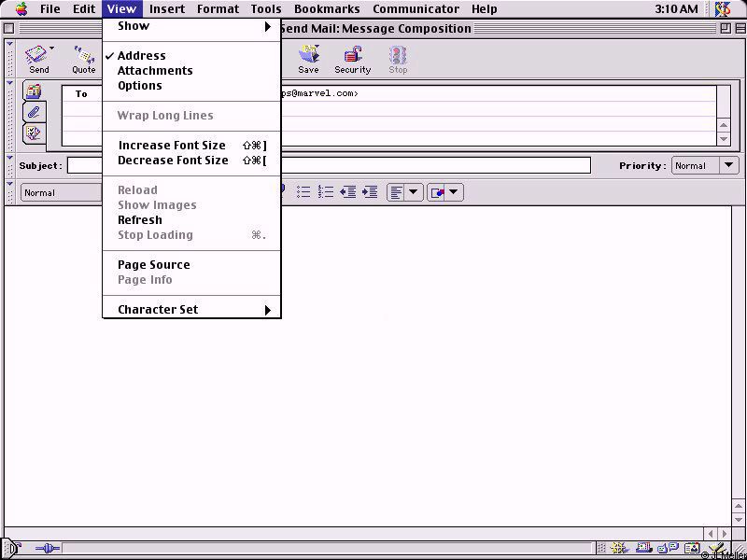Open the Insert menu

[x=167, y=8]
